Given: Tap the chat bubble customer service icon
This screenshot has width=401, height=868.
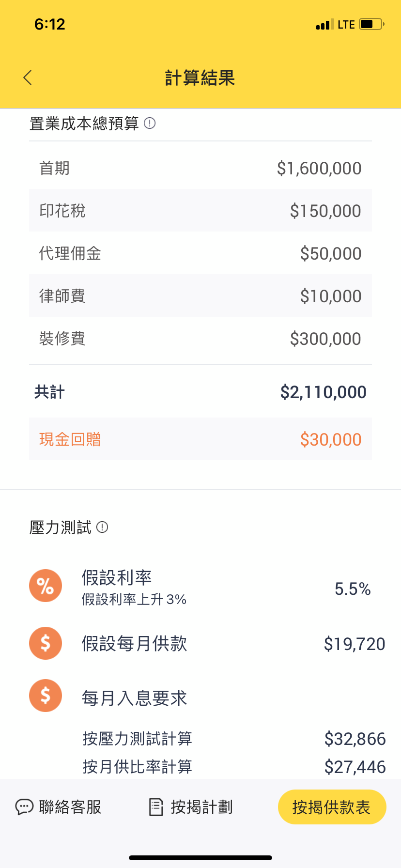Looking at the screenshot, I should pyautogui.click(x=24, y=807).
